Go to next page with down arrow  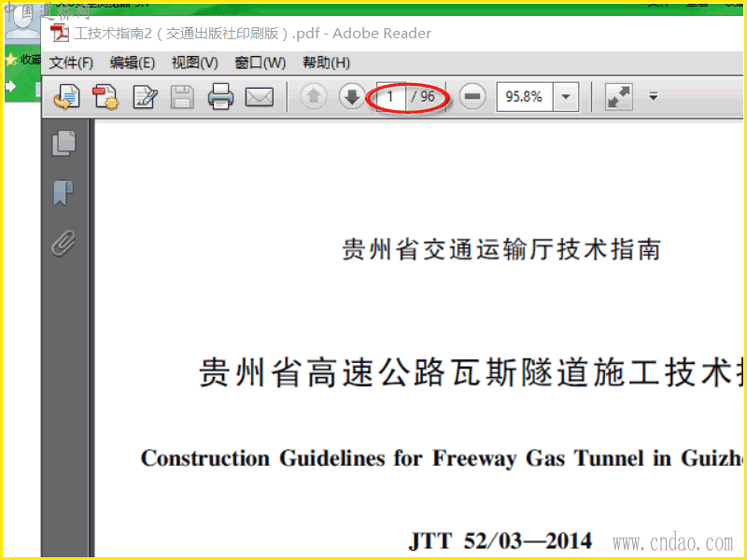point(352,97)
